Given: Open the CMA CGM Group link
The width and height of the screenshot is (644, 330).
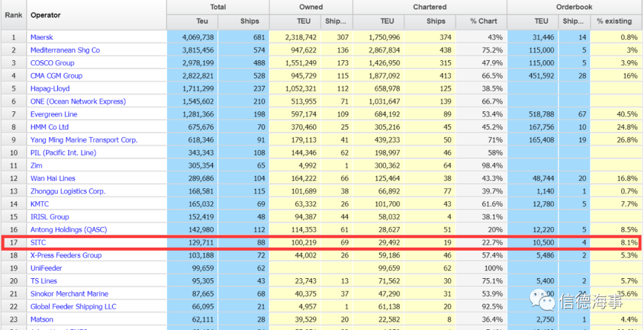Looking at the screenshot, I should click(x=56, y=76).
